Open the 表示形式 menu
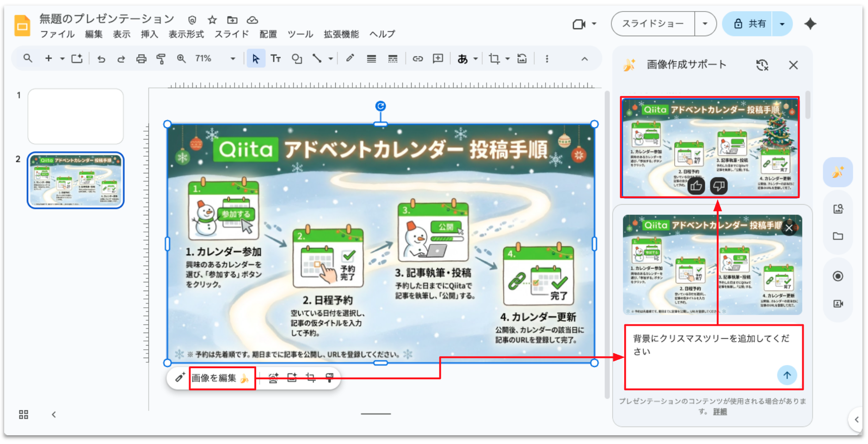This screenshot has height=444, width=868. 186,34
